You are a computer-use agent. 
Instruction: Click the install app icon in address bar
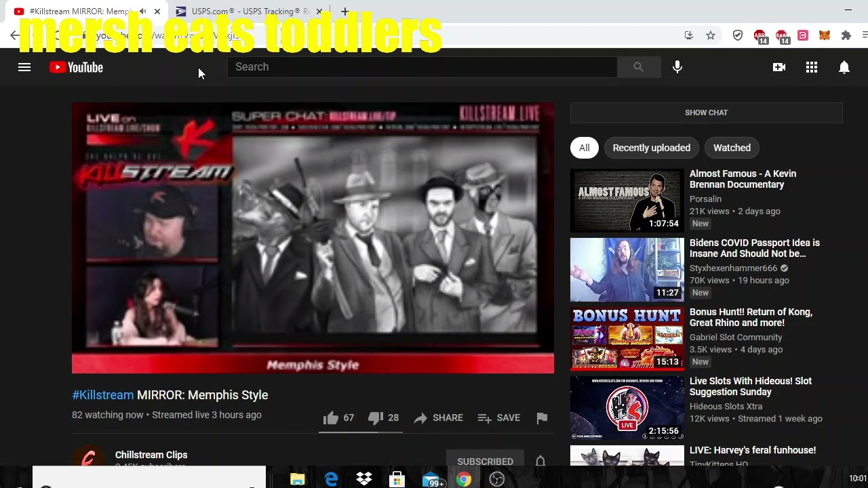(x=689, y=35)
